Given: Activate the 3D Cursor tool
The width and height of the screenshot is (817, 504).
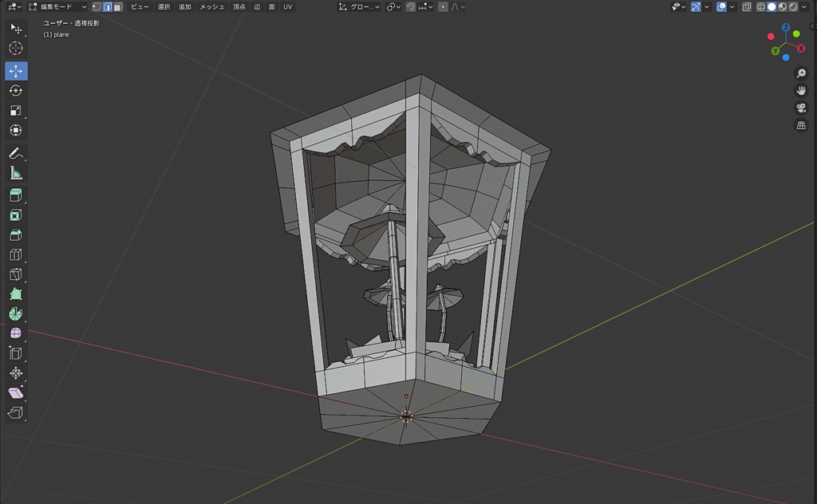Looking at the screenshot, I should point(16,48).
